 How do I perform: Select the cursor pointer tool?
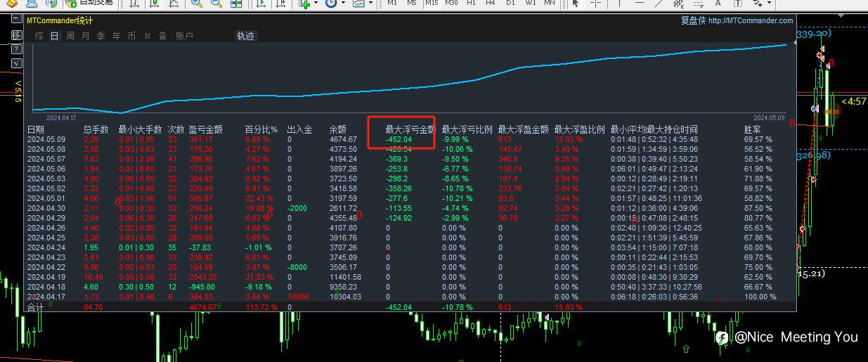tap(576, 4)
